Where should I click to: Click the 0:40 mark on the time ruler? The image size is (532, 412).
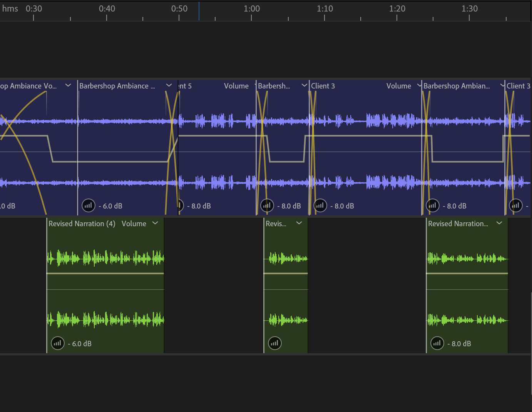tap(107, 8)
